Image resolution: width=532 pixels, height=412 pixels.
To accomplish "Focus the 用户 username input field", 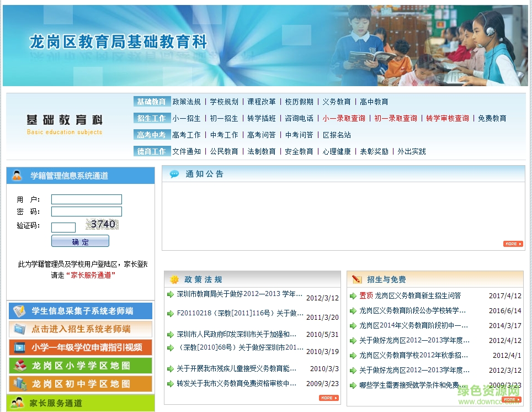I will pyautogui.click(x=87, y=199).
